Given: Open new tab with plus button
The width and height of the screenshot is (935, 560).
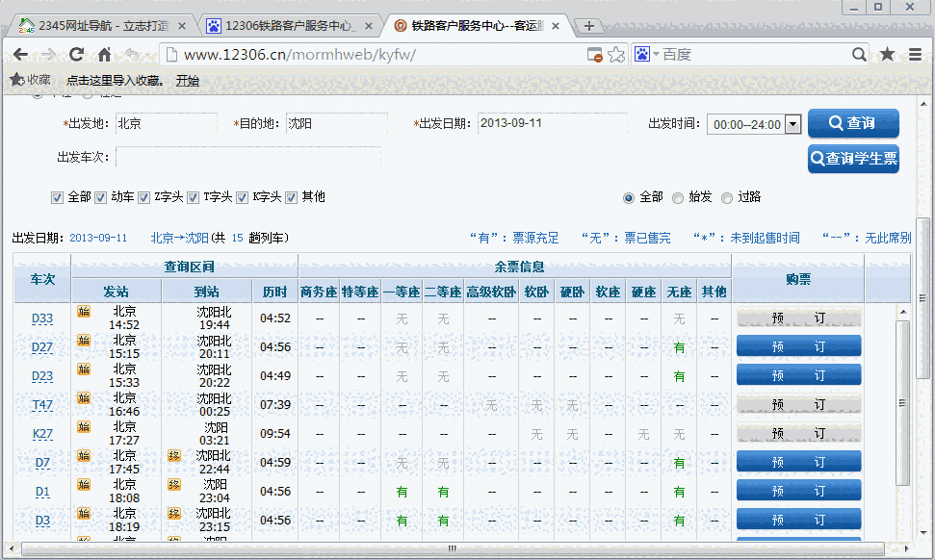Looking at the screenshot, I should click(x=589, y=26).
